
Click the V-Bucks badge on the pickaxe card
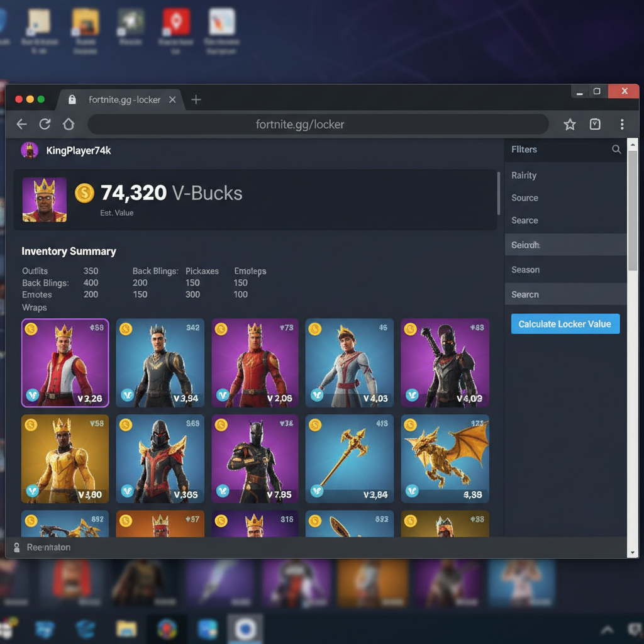point(317,491)
